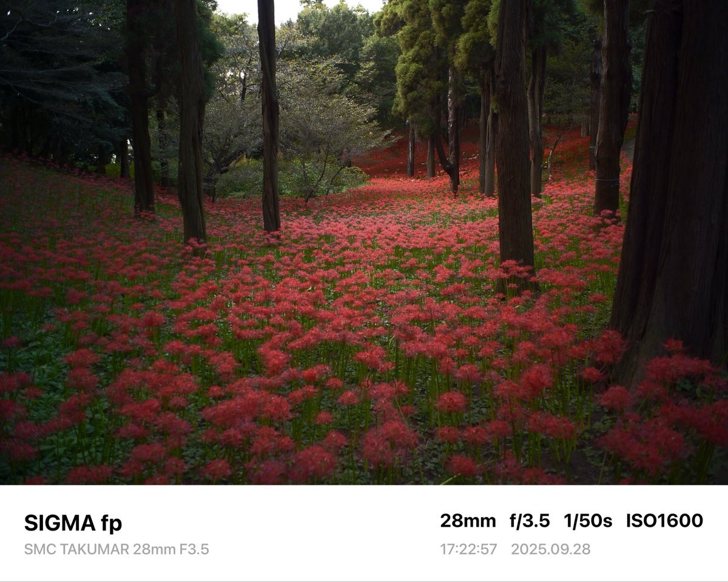Select the 2025.09.28 capture date

(550, 549)
